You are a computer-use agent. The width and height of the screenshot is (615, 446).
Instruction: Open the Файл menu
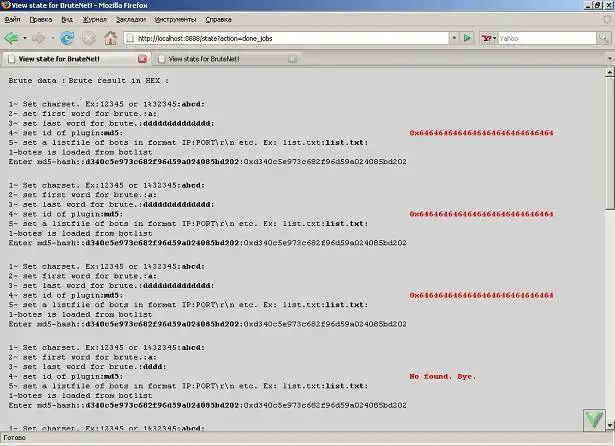[12, 19]
